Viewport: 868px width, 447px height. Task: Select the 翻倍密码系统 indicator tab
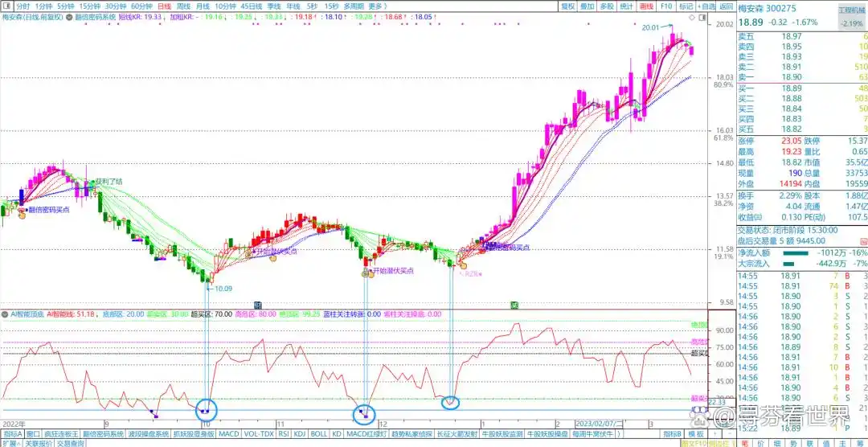click(x=103, y=433)
